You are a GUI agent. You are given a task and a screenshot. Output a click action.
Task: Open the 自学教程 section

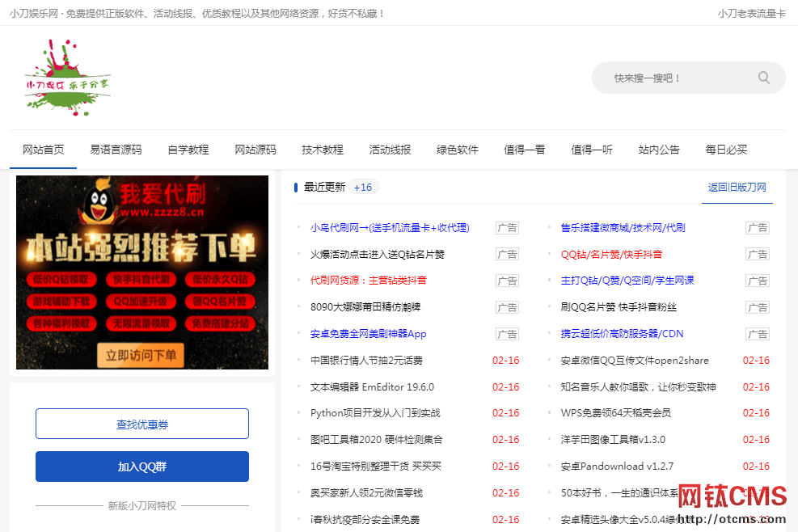point(188,150)
